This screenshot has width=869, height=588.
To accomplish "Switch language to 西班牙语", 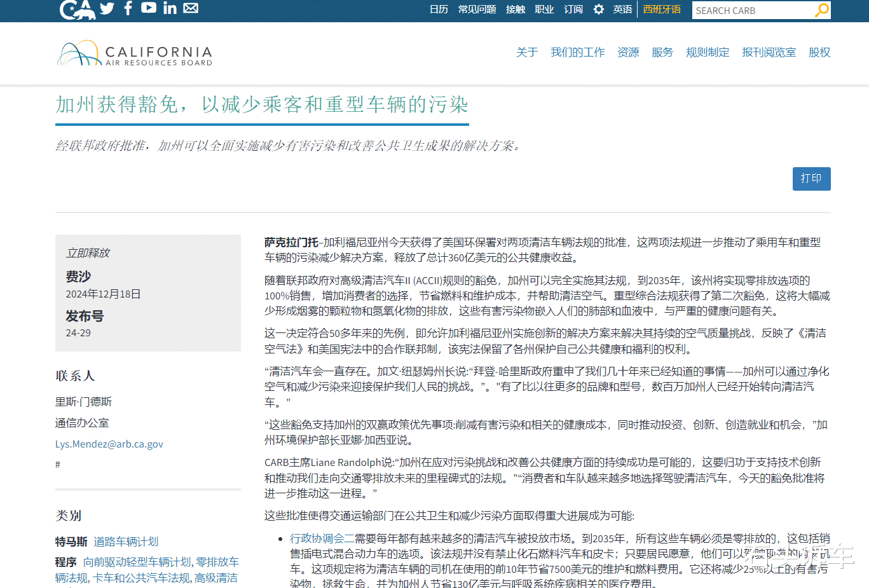I will 662,10.
